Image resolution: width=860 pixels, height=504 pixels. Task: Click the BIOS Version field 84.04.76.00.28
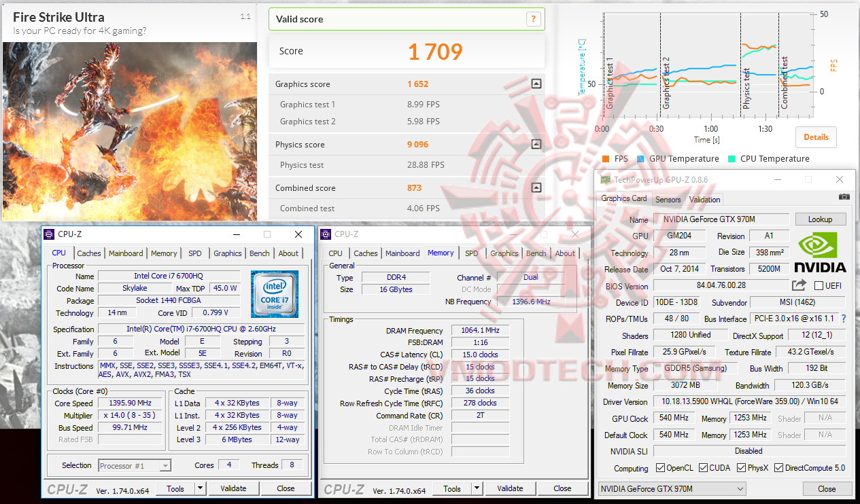point(721,286)
